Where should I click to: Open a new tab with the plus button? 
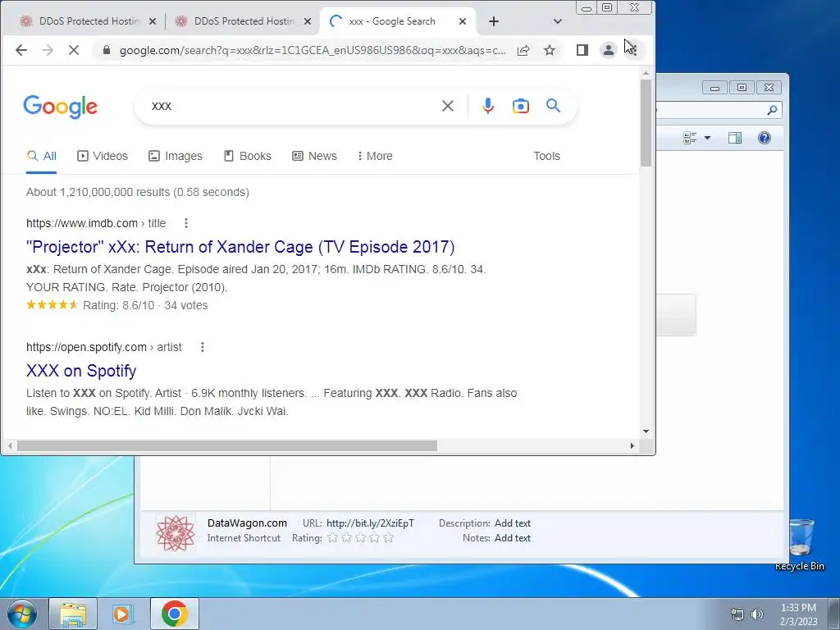[x=494, y=21]
